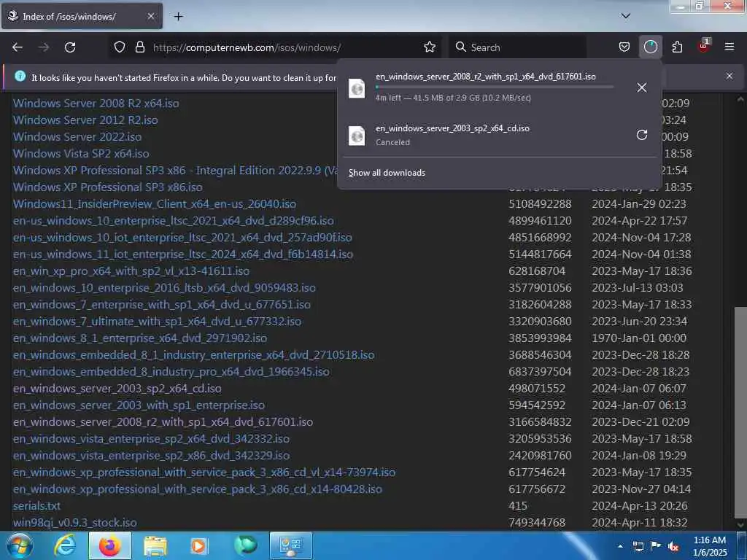Show hidden system tray icons
The width and height of the screenshot is (747, 560).
pyautogui.click(x=620, y=546)
